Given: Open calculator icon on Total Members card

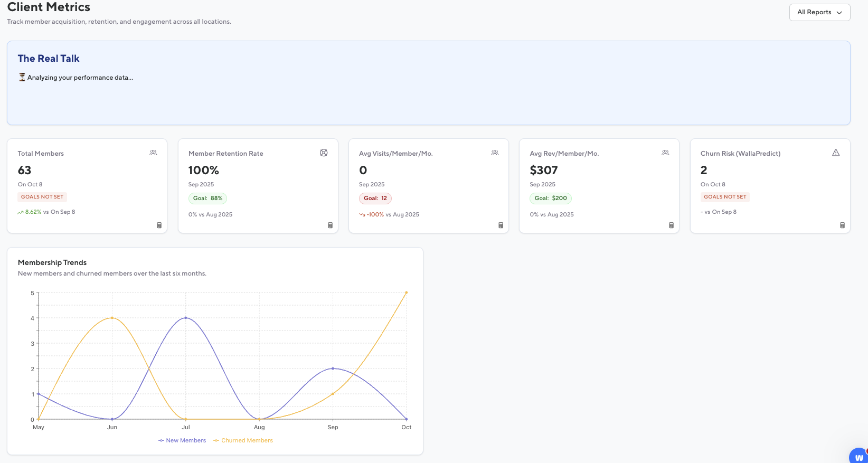Looking at the screenshot, I should point(159,225).
